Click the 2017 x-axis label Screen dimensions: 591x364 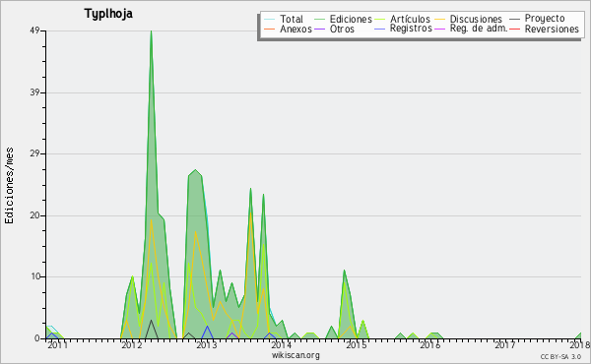[504, 344]
